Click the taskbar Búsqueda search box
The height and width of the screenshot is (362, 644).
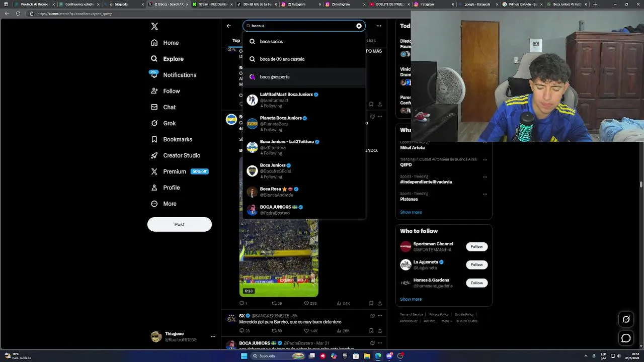click(x=278, y=356)
